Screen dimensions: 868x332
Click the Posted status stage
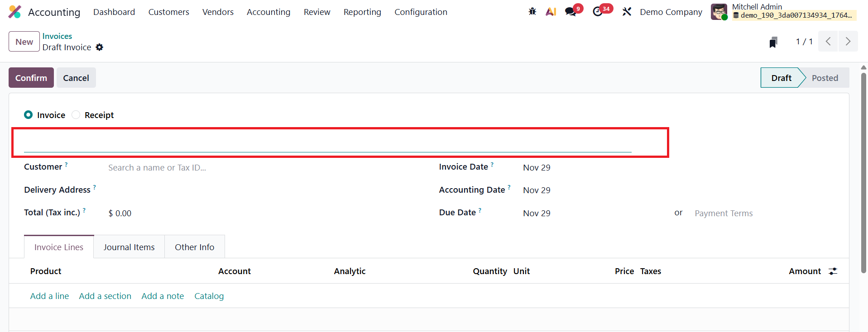point(825,78)
